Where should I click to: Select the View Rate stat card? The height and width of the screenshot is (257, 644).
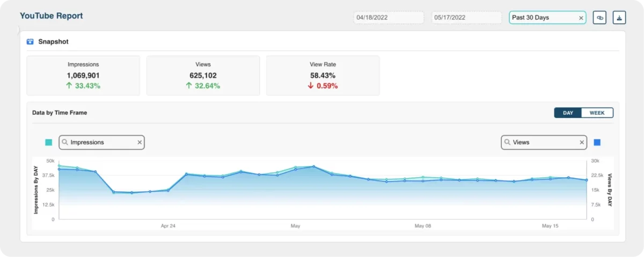click(x=323, y=76)
